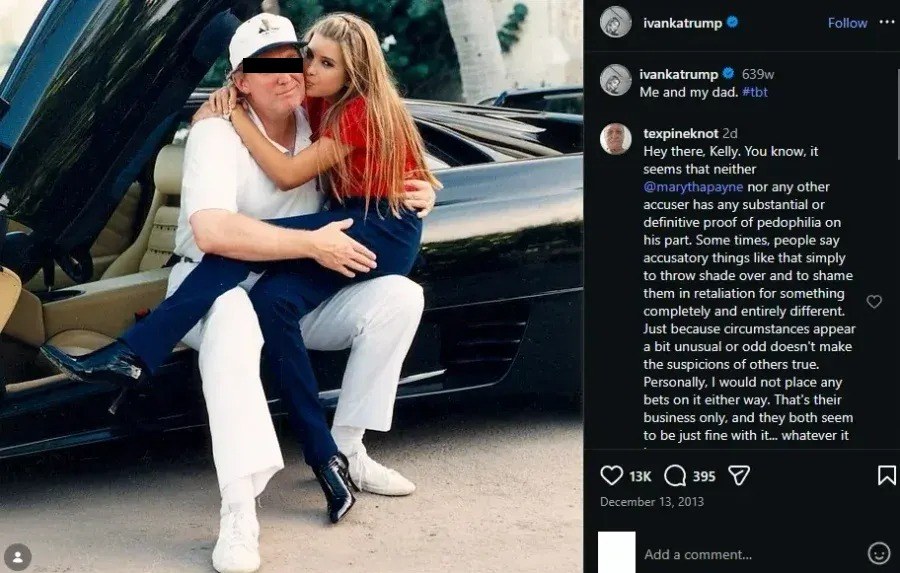View the 395 comments count
The width and height of the screenshot is (900, 573).
tap(703, 476)
